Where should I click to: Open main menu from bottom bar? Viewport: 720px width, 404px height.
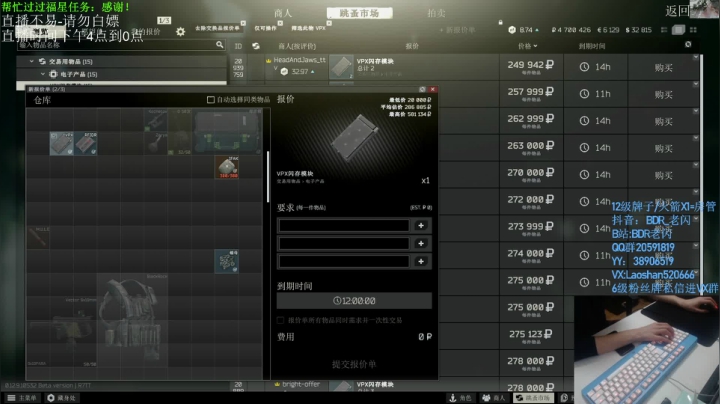point(22,398)
